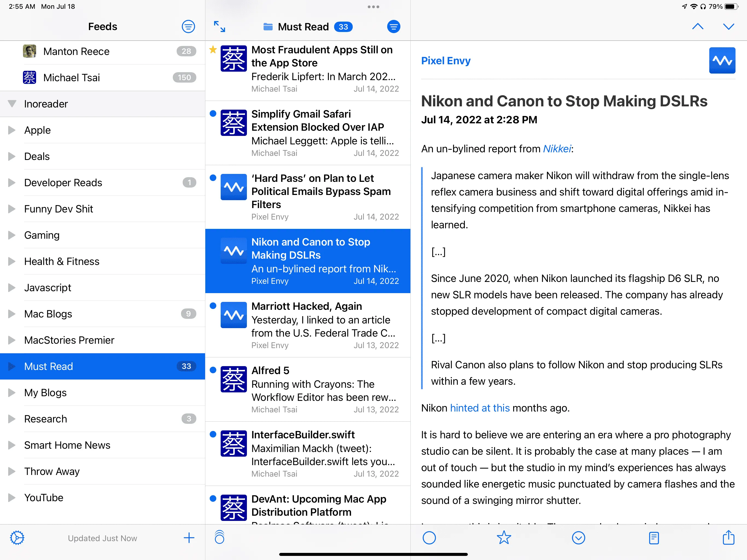Select the Michael Tsai feed
The image size is (747, 560).
click(103, 77)
